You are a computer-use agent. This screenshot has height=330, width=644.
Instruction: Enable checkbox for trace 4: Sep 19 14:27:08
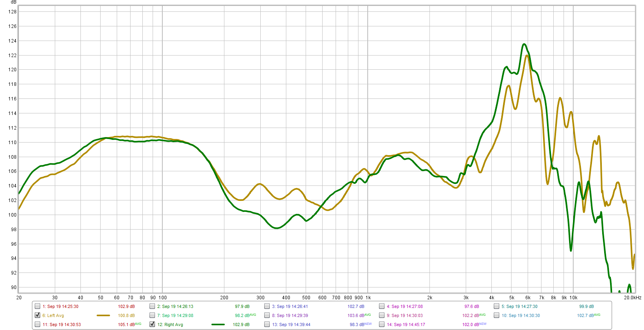(x=382, y=306)
